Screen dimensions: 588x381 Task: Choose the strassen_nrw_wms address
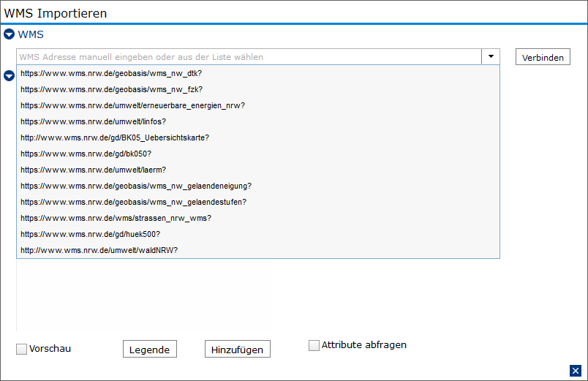point(258,219)
